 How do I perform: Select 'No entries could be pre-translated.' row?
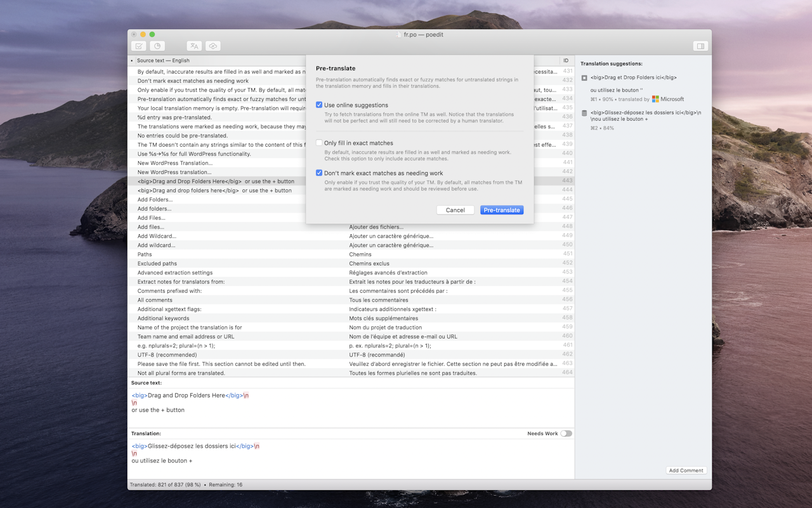point(217,135)
